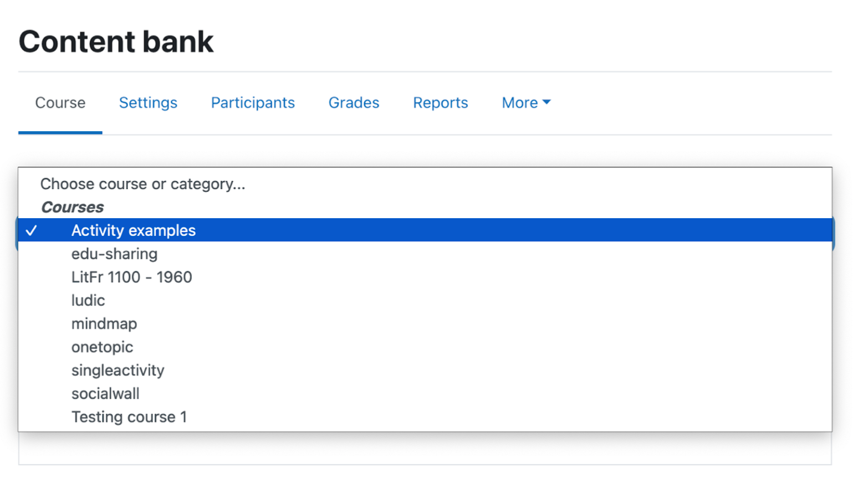Choose edu-sharing from the course list
858x504 pixels.
[425, 254]
